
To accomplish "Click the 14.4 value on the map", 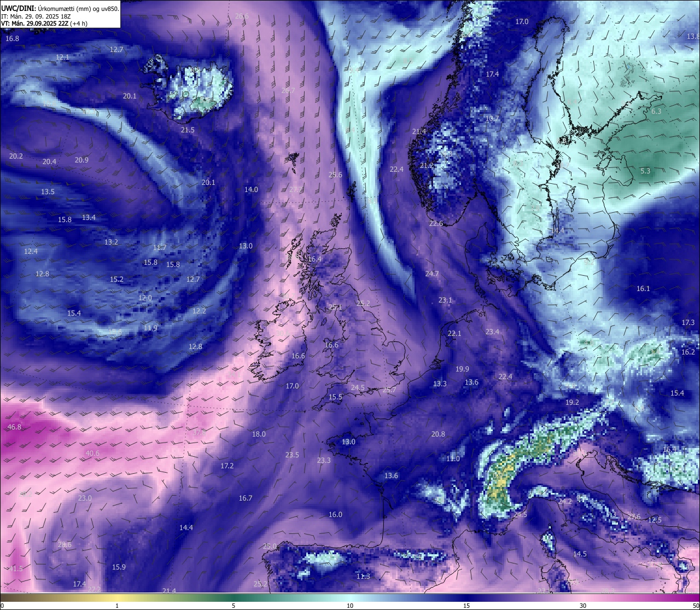I will point(186,527).
